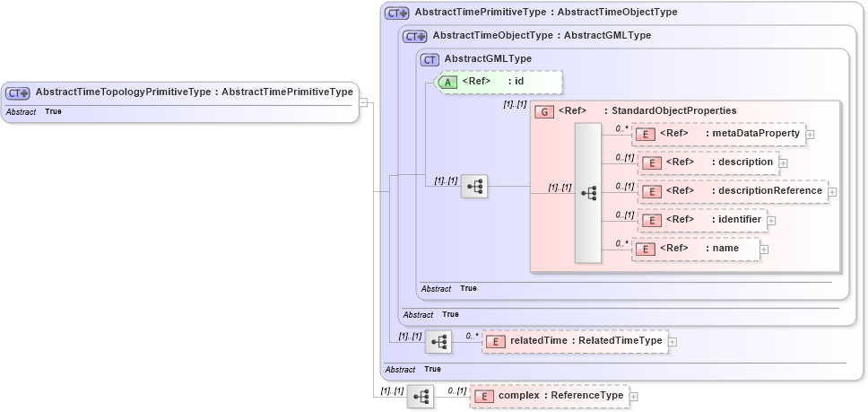Click the metaDataProperty label
The width and height of the screenshot is (868, 412).
click(x=756, y=133)
